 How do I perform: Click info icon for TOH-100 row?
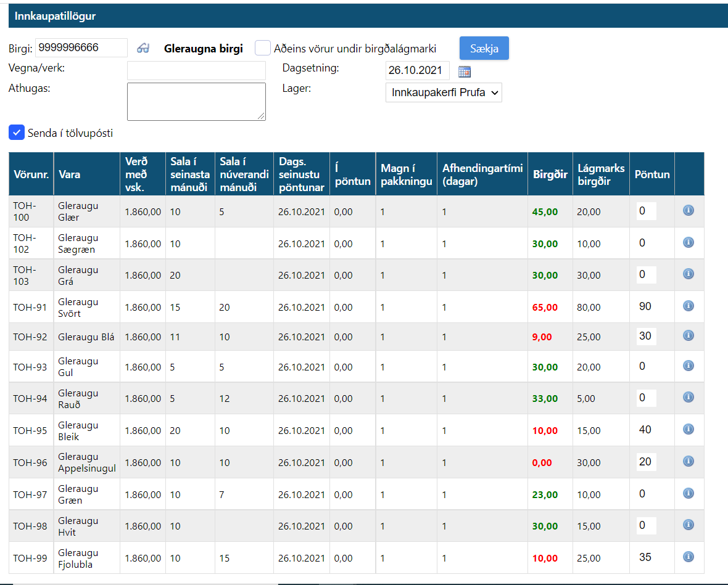[x=689, y=211]
